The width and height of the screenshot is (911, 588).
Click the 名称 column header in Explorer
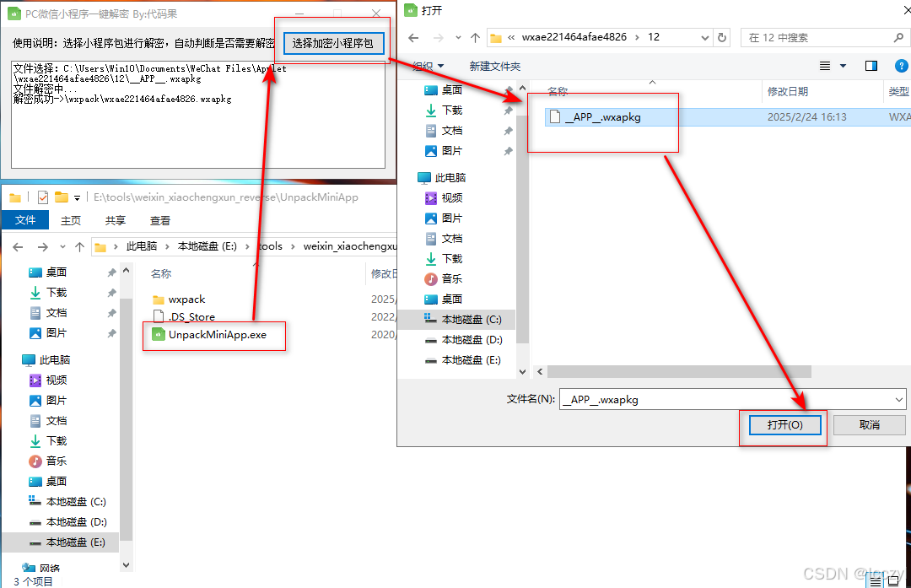pos(161,273)
